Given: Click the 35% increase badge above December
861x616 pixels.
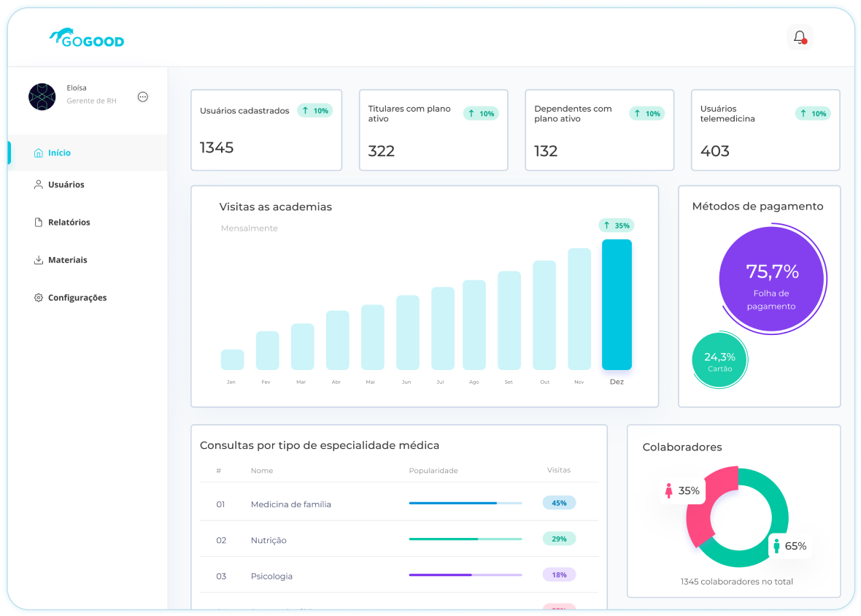Looking at the screenshot, I should 617,226.
